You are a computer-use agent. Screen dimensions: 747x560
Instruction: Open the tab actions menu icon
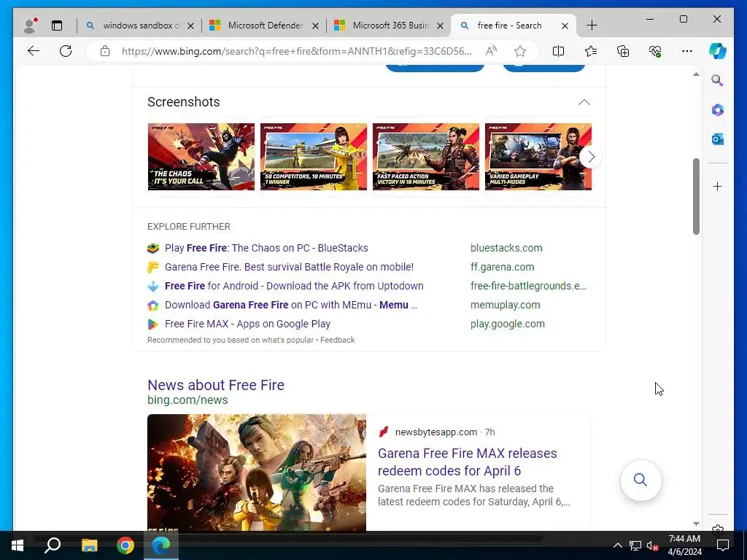click(57, 26)
